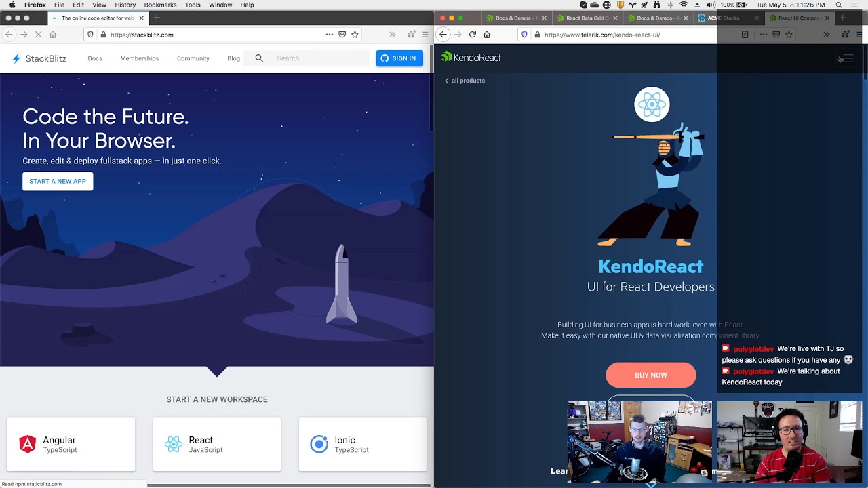Click the BUY NOW button
This screenshot has width=868, height=488.
pyautogui.click(x=650, y=375)
